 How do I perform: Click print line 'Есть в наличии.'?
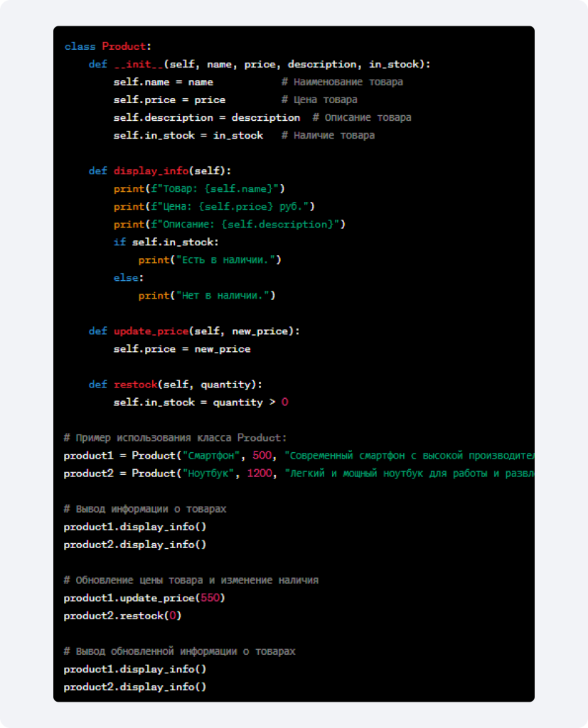pos(210,260)
